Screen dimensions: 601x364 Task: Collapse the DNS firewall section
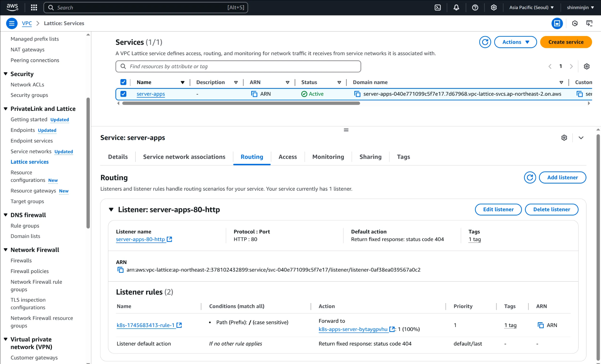pyautogui.click(x=5, y=215)
